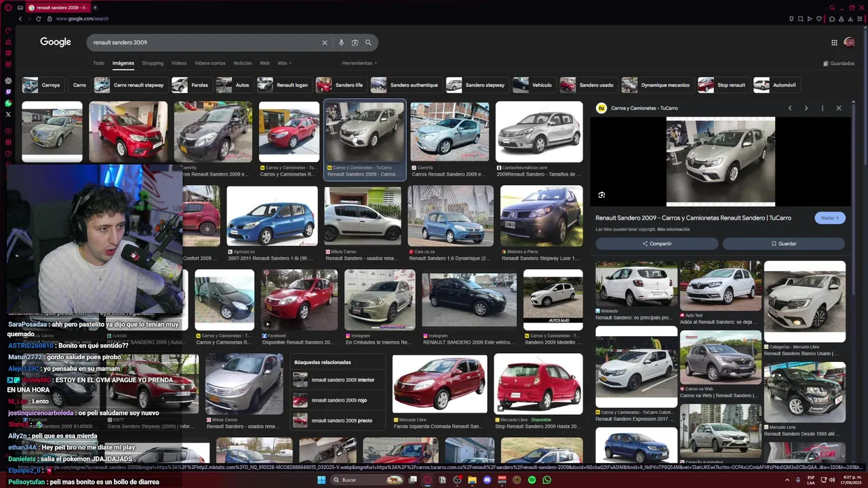
Task: Select the Renault logan filter chip
Action: click(283, 85)
